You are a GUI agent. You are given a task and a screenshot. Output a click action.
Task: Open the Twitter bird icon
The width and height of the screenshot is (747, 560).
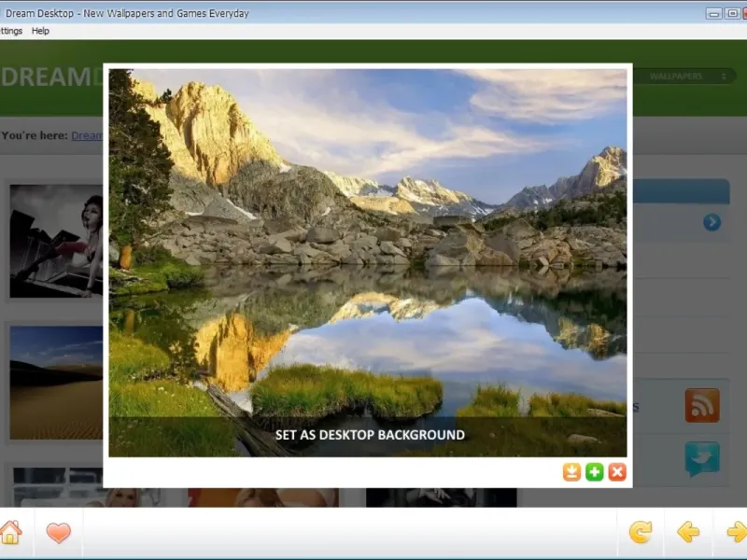pos(702,459)
